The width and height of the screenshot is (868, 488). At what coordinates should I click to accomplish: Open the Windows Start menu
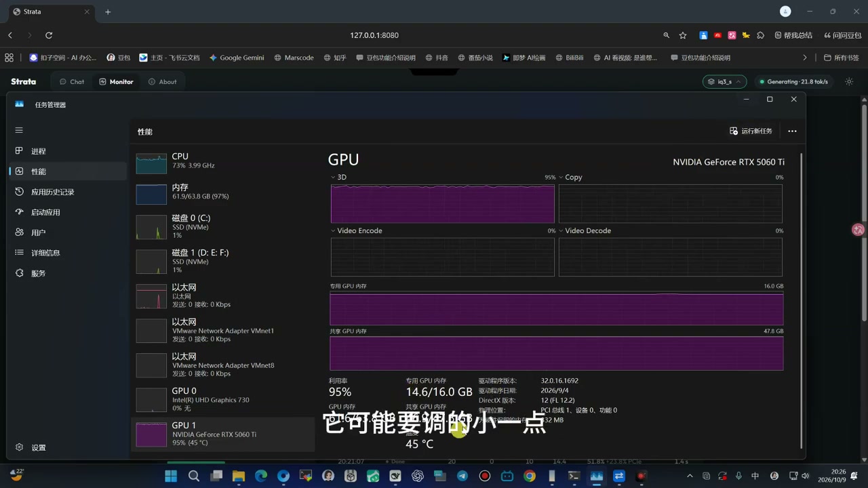171,476
